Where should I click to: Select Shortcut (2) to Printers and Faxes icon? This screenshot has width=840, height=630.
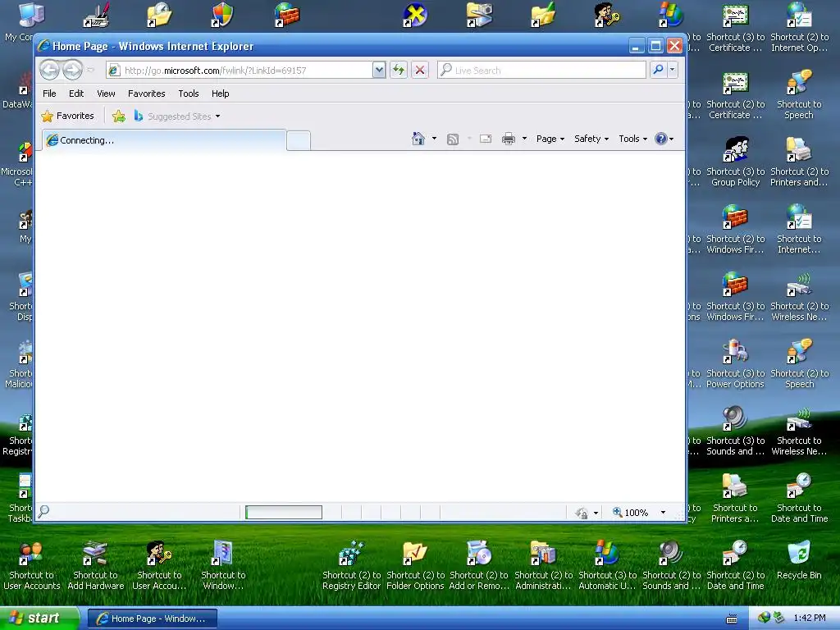[799, 162]
